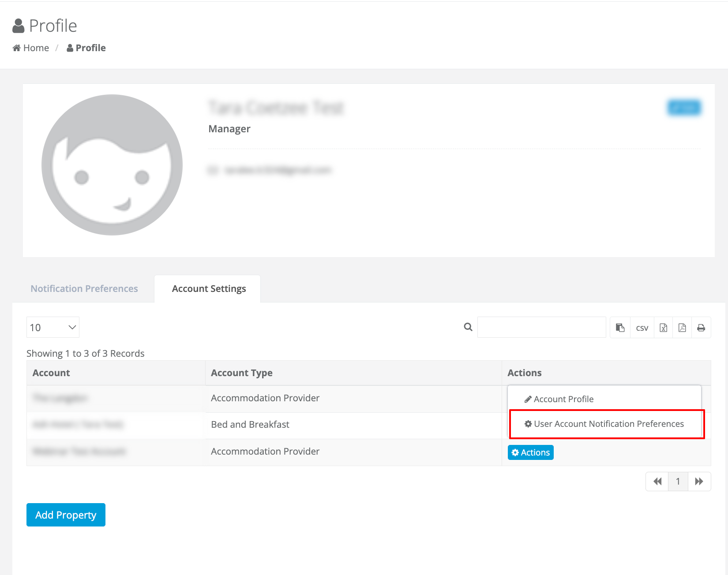Click the blue edit button in profile header
728x575 pixels.
coord(684,108)
